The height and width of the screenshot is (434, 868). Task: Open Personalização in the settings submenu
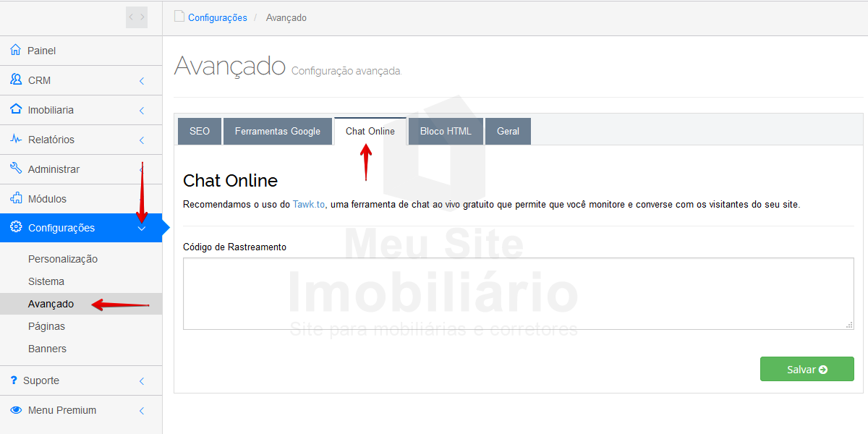click(63, 259)
